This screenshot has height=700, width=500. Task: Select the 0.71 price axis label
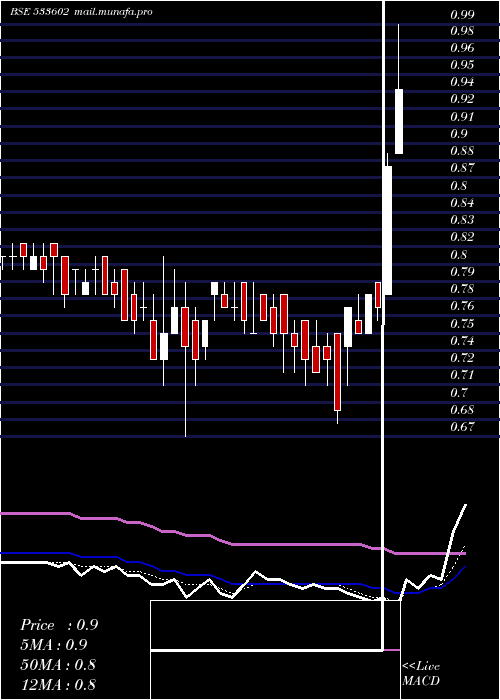pos(462,375)
